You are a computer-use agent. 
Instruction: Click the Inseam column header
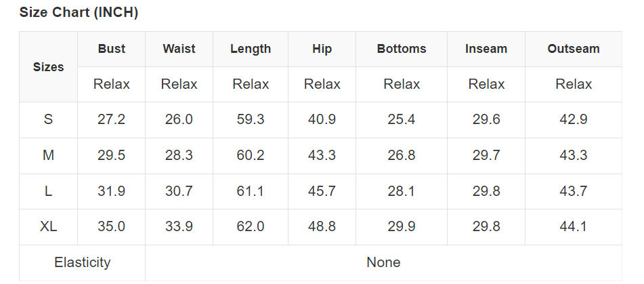click(486, 49)
